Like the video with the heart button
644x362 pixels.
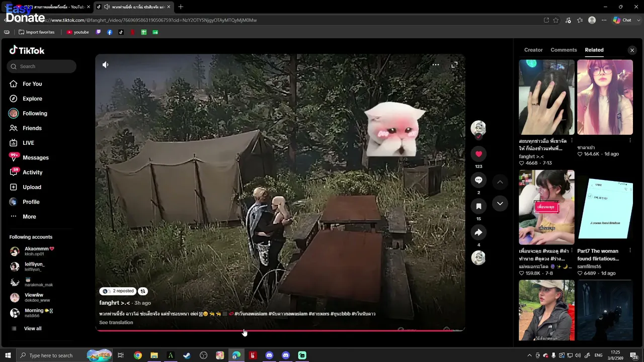pos(478,154)
